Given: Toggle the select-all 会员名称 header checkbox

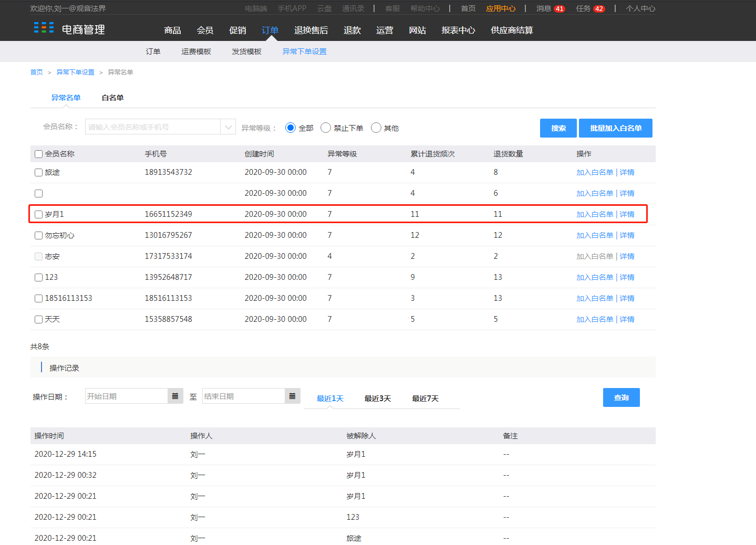Looking at the screenshot, I should click(38, 154).
